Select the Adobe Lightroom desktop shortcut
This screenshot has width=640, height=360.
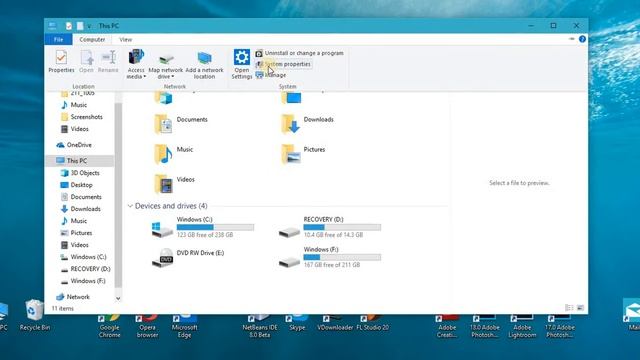[522, 326]
